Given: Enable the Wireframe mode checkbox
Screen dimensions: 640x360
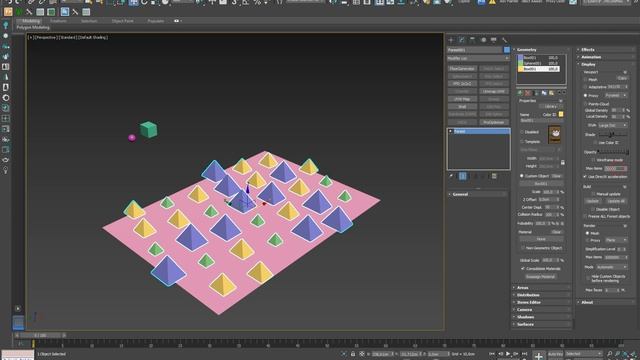Looking at the screenshot, I should coord(593,160).
